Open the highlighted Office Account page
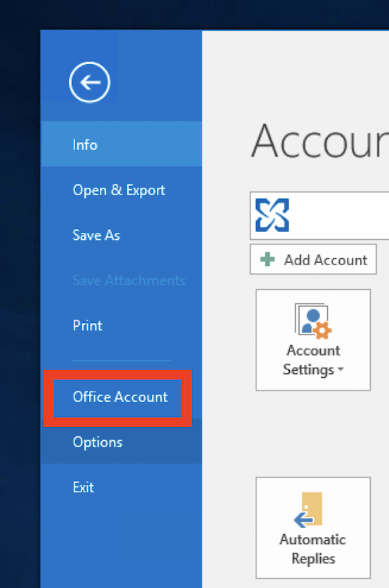Screen dimensions: 389x588 point(120,397)
